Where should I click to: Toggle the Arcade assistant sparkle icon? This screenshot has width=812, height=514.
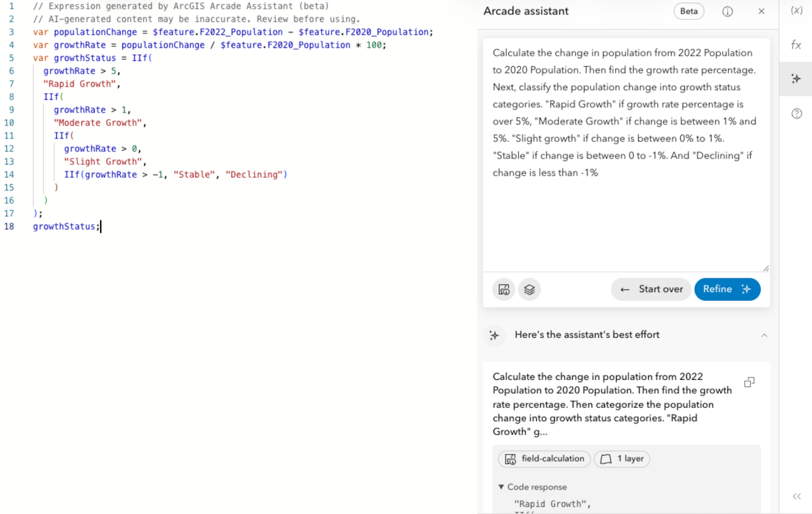tap(796, 79)
